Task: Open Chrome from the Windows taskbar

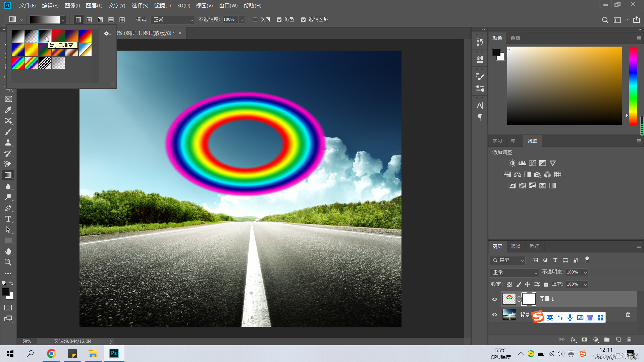Action: (51, 354)
